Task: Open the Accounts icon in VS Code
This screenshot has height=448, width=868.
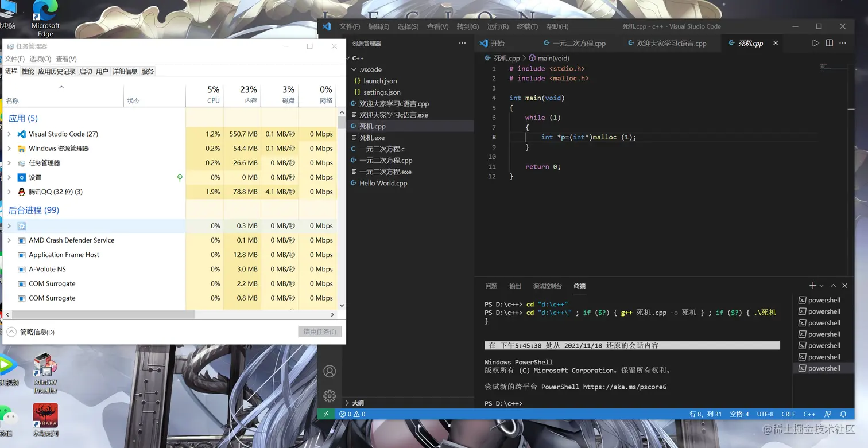Action: 330,371
